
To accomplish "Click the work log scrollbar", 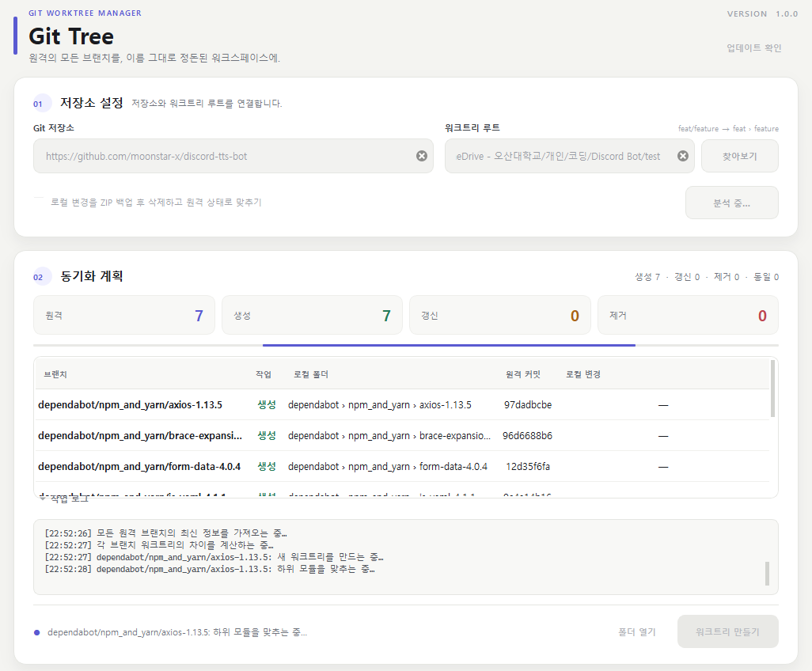I will [x=767, y=574].
